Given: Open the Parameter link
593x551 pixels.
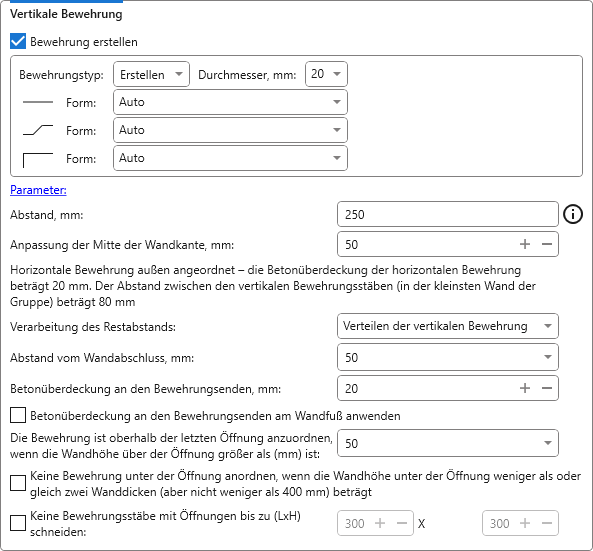Looking at the screenshot, I should pyautogui.click(x=38, y=190).
